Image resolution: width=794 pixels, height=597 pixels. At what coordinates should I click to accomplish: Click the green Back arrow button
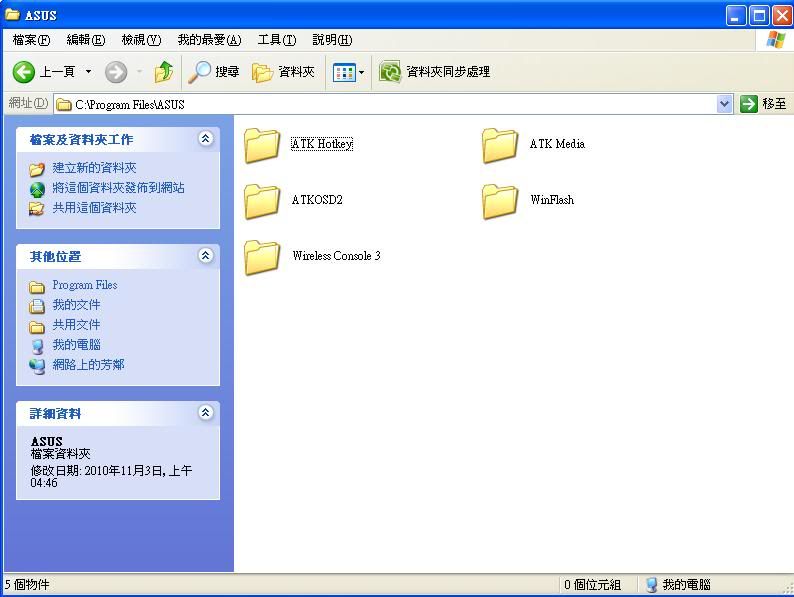click(23, 72)
